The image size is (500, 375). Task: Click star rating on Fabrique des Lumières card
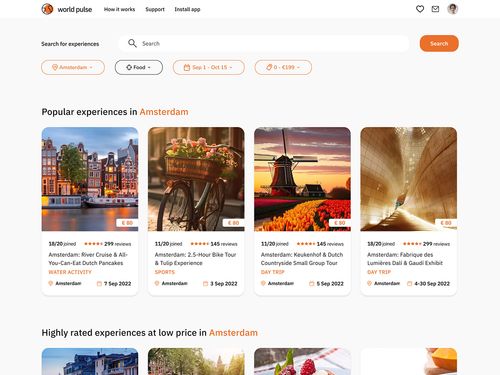pyautogui.click(x=412, y=244)
